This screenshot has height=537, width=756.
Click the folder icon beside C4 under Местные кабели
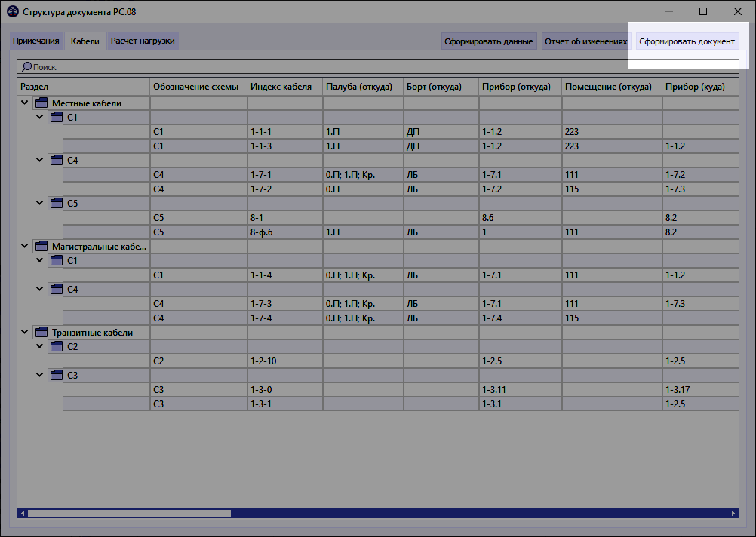pyautogui.click(x=56, y=160)
